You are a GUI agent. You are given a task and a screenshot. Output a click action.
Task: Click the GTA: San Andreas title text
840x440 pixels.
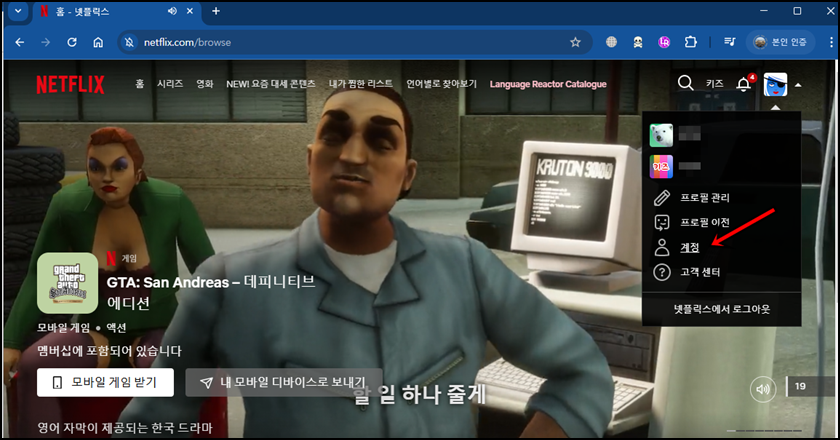coord(211,293)
